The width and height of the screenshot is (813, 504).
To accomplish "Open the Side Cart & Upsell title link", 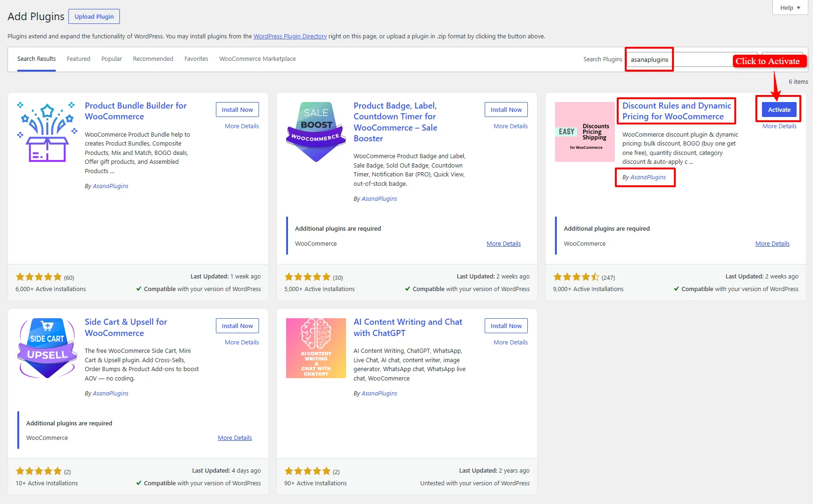I will 126,328.
